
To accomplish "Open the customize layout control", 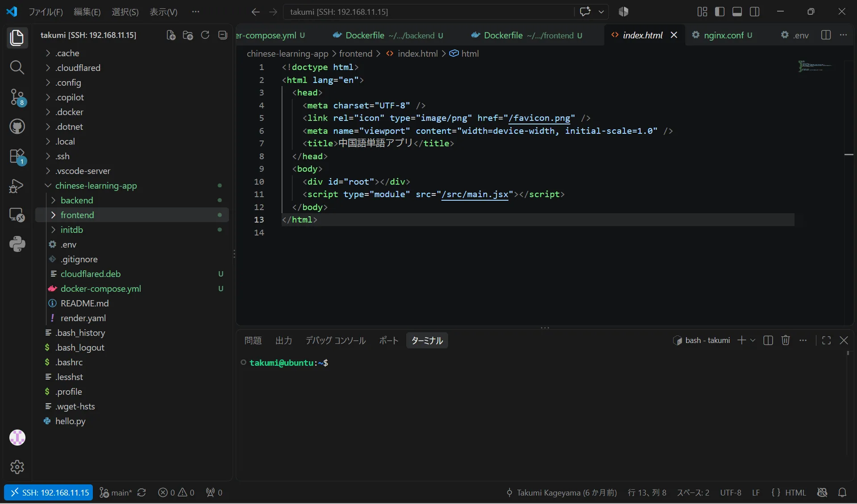I will pyautogui.click(x=702, y=12).
